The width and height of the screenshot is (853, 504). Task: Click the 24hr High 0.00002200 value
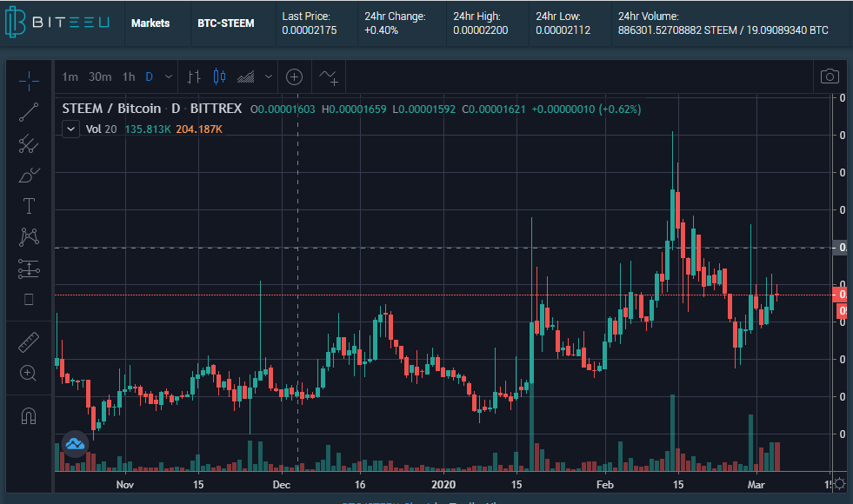click(480, 30)
